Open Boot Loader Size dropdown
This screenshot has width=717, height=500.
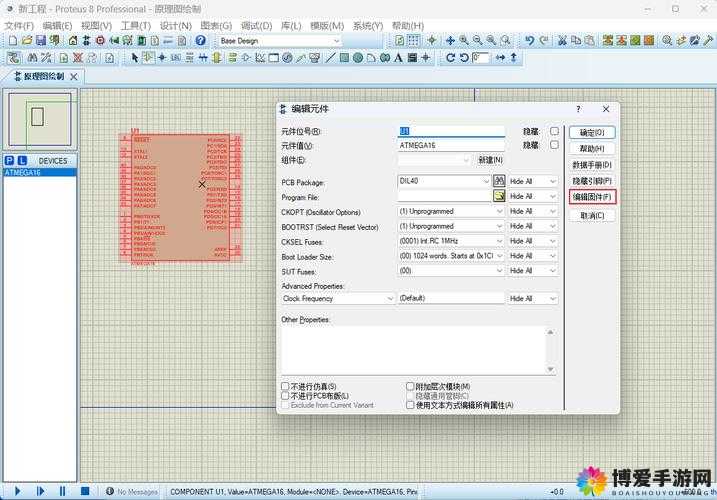[499, 256]
